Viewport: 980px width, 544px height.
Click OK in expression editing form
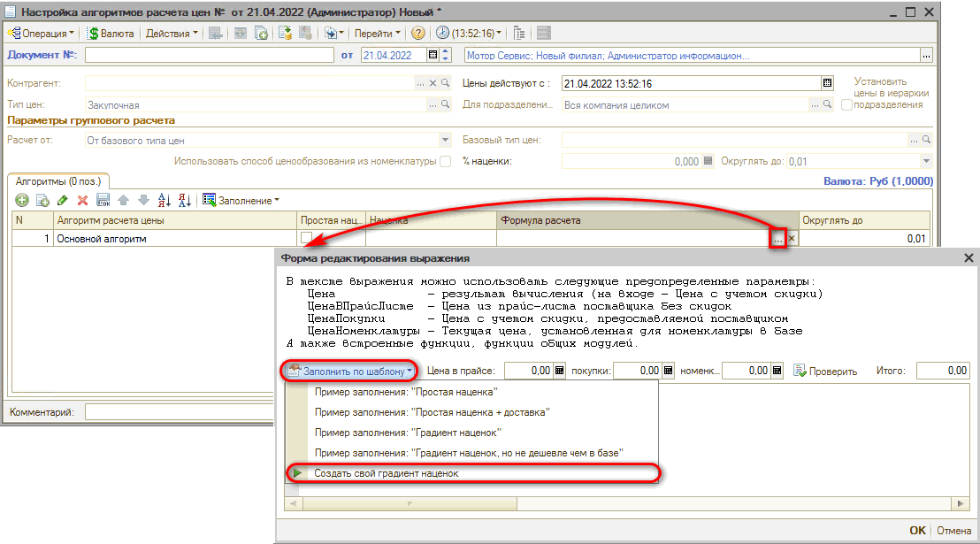917,530
